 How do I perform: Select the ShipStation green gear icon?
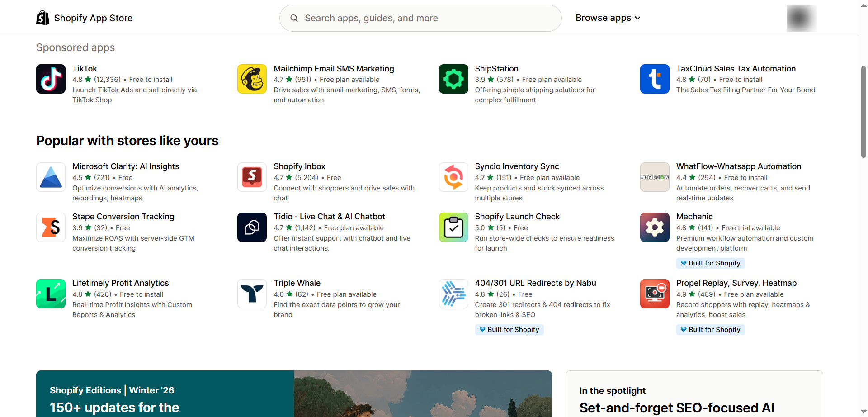453,79
